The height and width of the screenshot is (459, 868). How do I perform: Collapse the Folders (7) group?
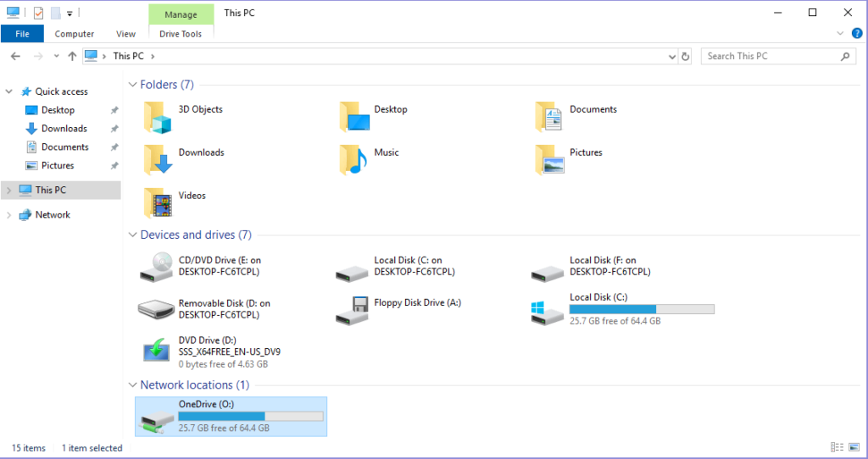pyautogui.click(x=132, y=85)
